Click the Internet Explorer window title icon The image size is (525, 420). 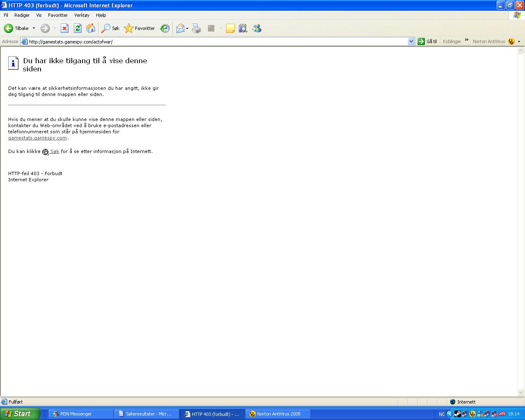click(x=4, y=5)
